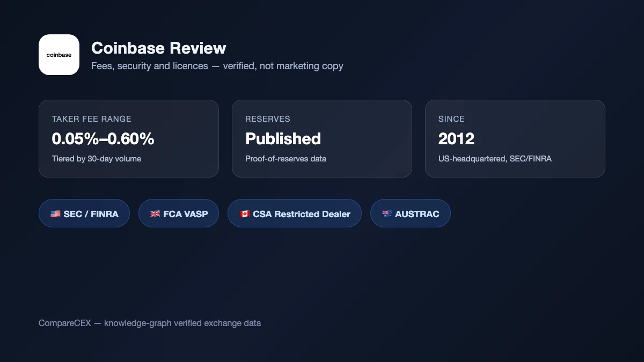The image size is (644, 362).
Task: Click the US flag in SEC / FINRA badge
Action: pos(55,214)
